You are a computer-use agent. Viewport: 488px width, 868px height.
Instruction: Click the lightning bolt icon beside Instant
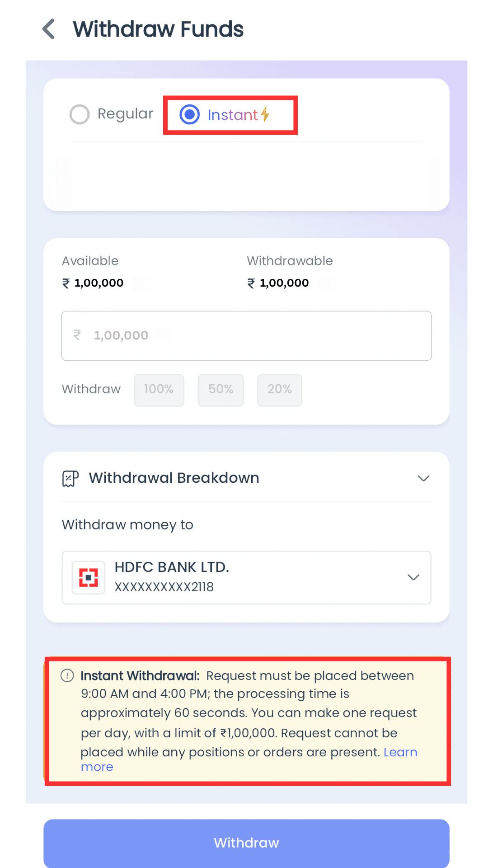pyautogui.click(x=265, y=114)
